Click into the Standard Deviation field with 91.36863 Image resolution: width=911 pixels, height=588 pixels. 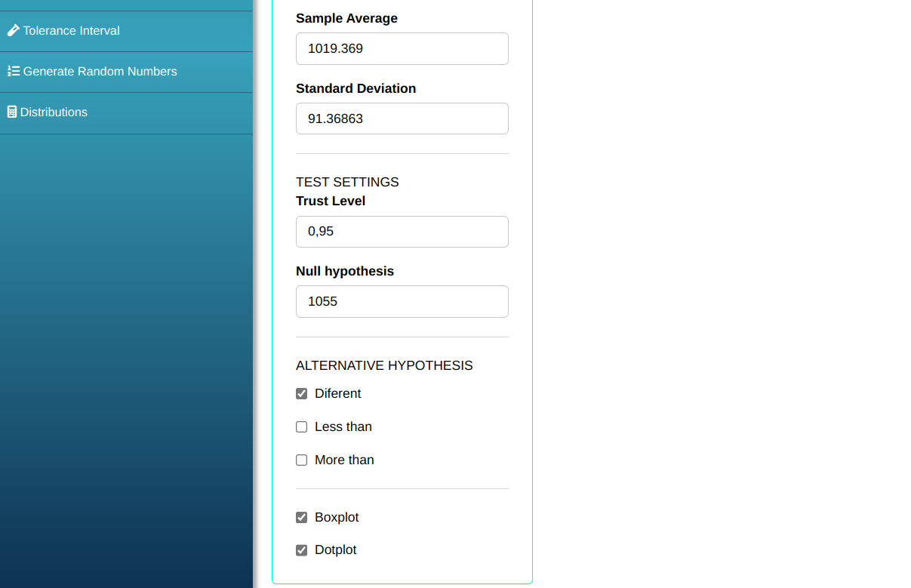(402, 119)
